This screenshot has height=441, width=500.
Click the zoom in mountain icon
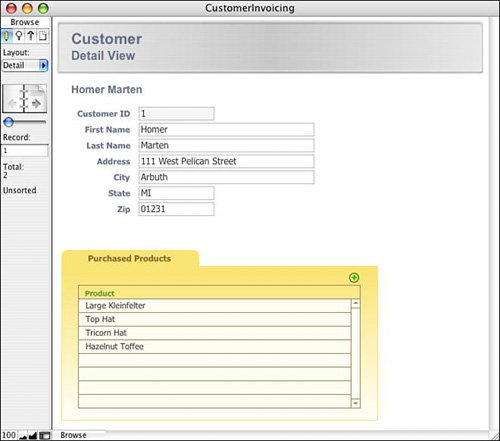(33, 435)
